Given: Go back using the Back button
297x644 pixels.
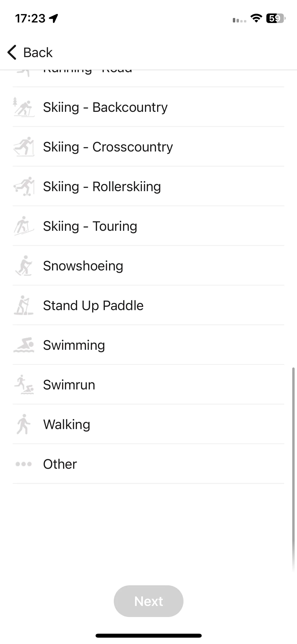Looking at the screenshot, I should coord(30,52).
